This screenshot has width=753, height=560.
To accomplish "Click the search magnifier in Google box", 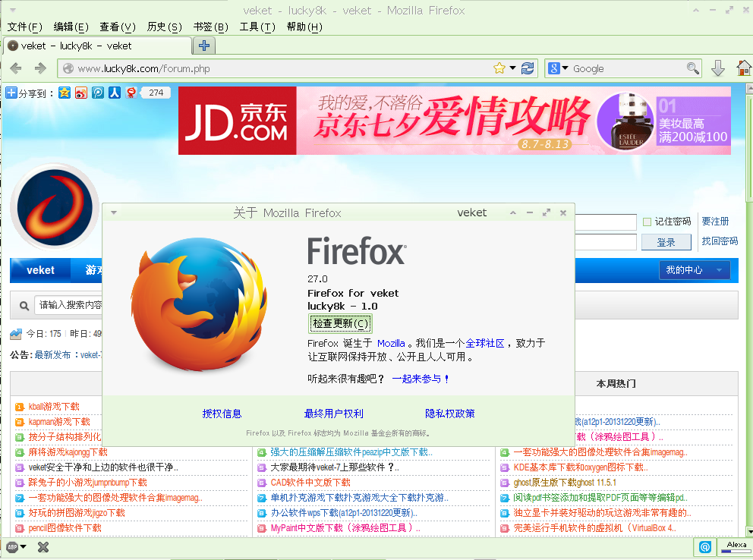I will click(692, 68).
